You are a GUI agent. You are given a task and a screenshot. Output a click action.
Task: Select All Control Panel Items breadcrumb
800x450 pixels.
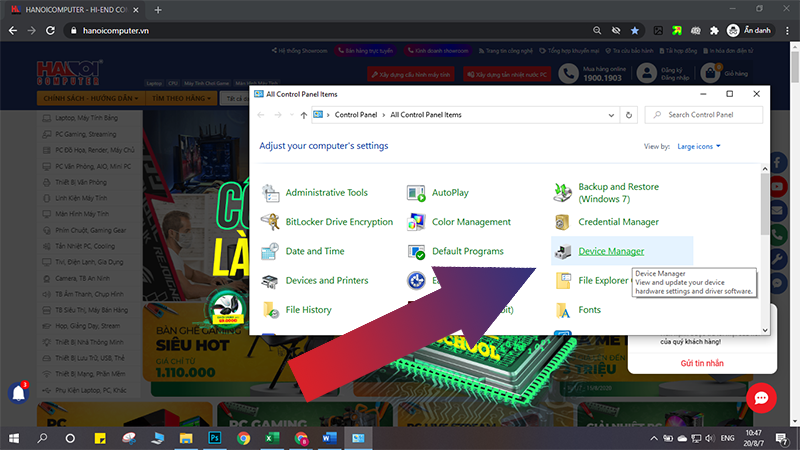coord(426,115)
